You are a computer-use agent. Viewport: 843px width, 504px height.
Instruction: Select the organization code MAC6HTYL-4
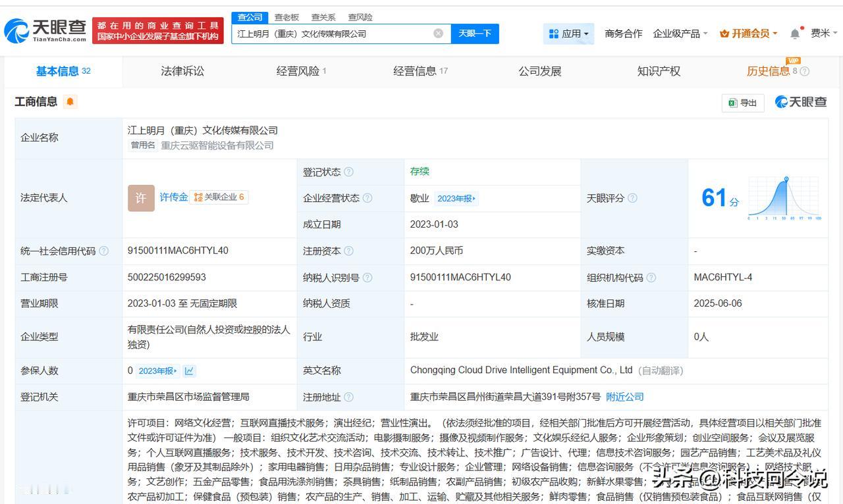pos(723,278)
